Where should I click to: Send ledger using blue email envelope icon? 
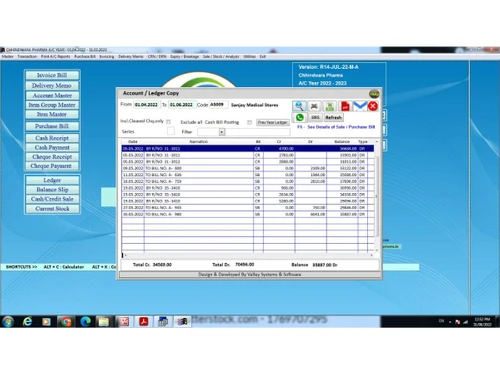tap(360, 106)
